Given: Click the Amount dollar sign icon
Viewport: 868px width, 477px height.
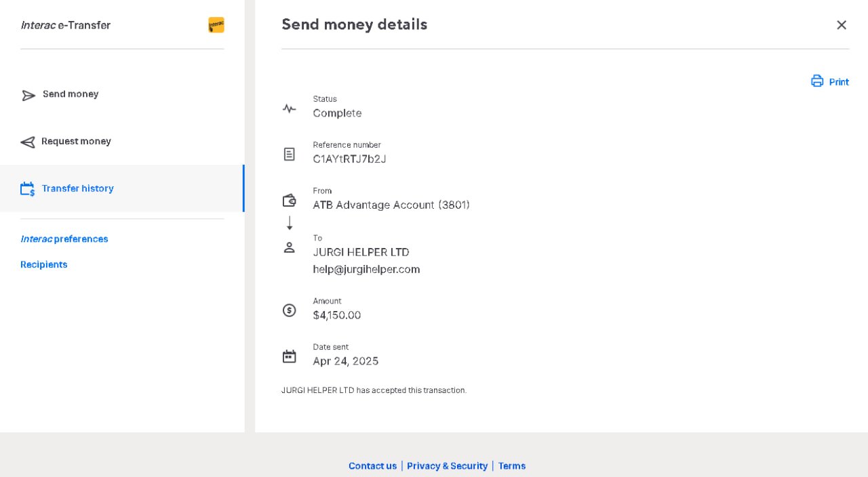Looking at the screenshot, I should coord(290,310).
